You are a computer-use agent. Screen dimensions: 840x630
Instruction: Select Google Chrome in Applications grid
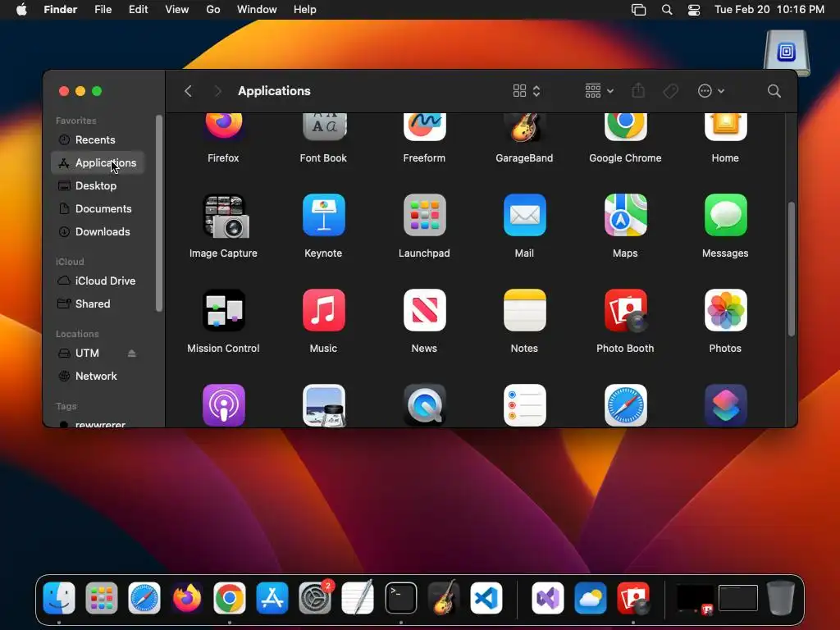[x=625, y=127]
